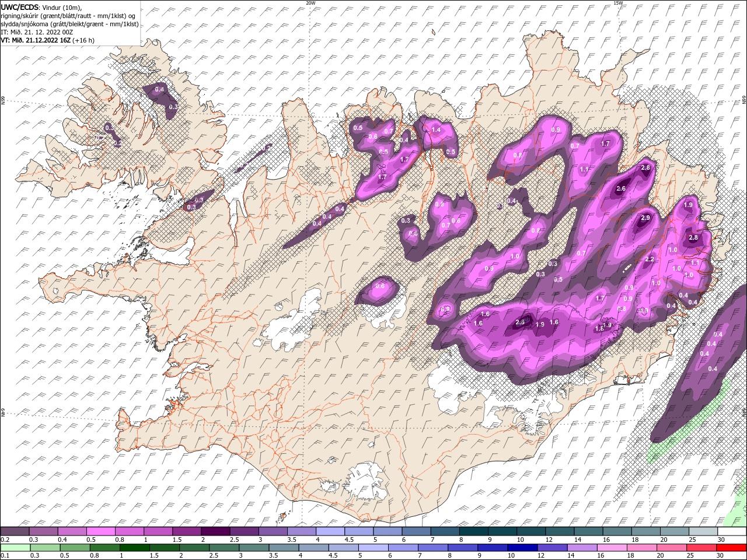Click the 2.3 snowfall value in the southern band
Screen dimensions: 747x560
[521, 322]
